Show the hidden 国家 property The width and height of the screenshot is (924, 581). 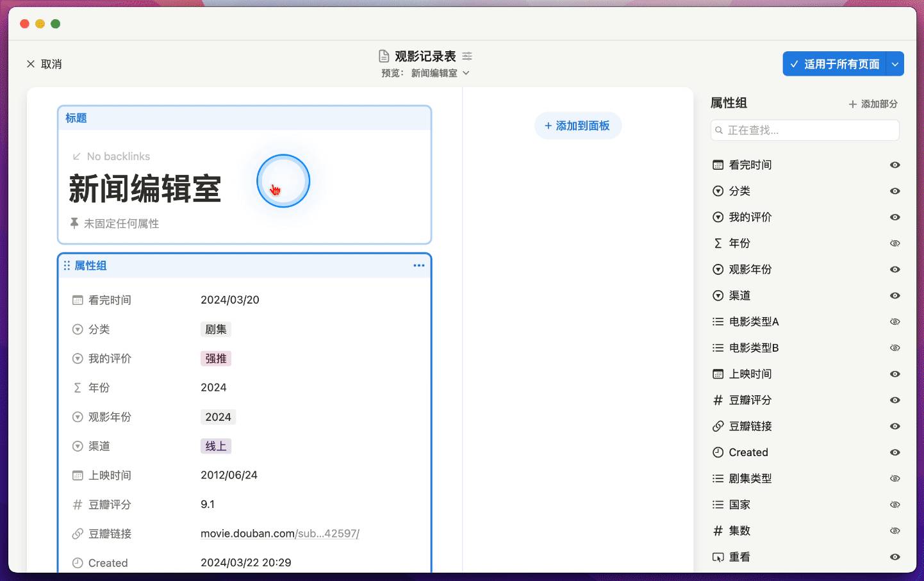point(895,505)
